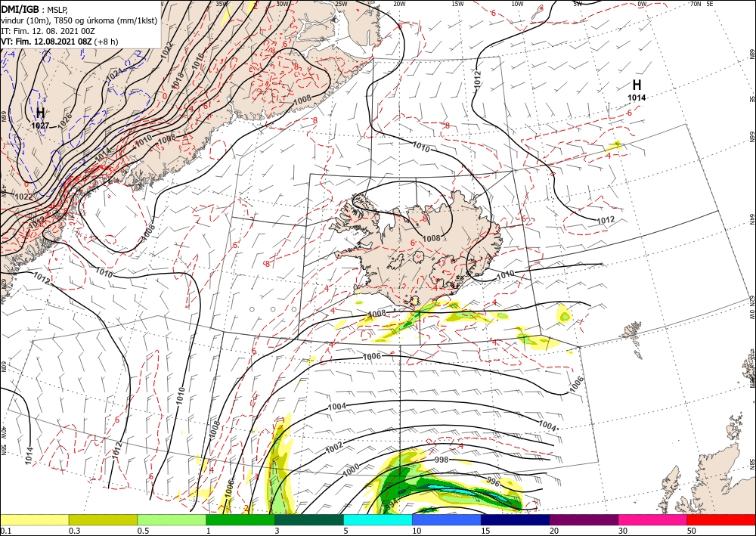Click the '1016' isobar label
Image resolution: width=756 pixels, height=536 pixels.
[197, 59]
